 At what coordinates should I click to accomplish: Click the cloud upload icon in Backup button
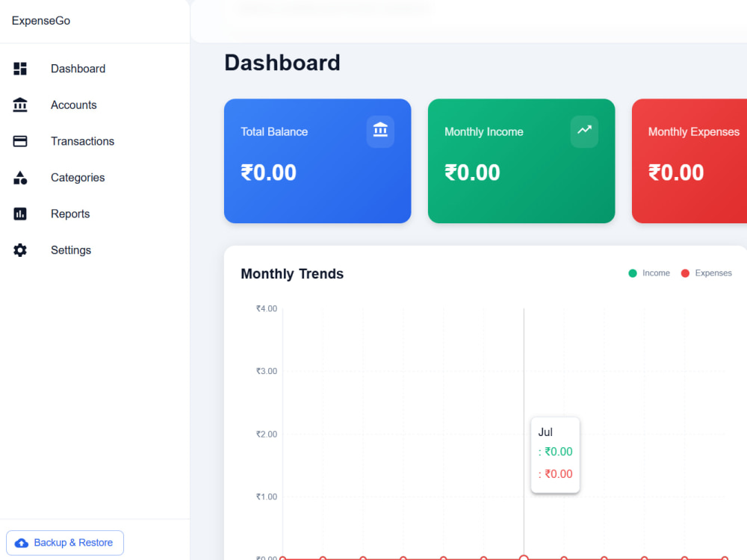point(22,543)
